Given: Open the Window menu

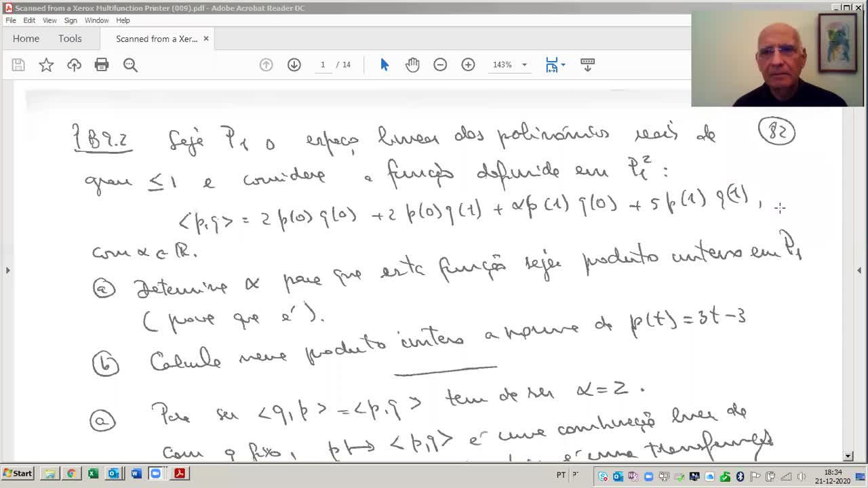Looking at the screenshot, I should point(96,20).
